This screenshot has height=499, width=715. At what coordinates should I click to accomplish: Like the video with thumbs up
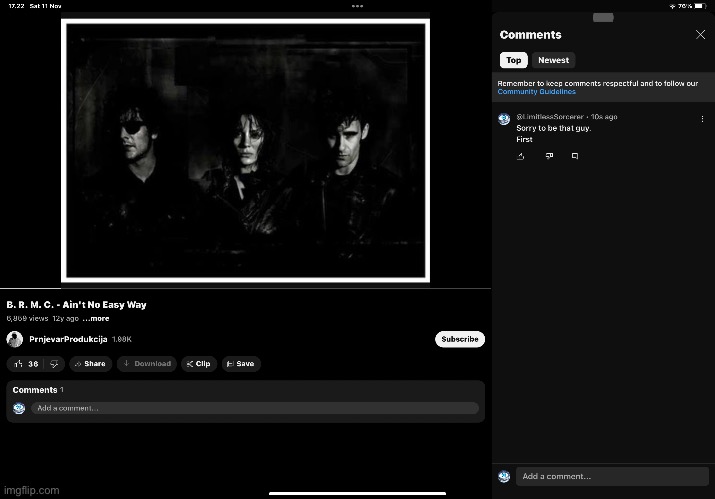pyautogui.click(x=26, y=364)
